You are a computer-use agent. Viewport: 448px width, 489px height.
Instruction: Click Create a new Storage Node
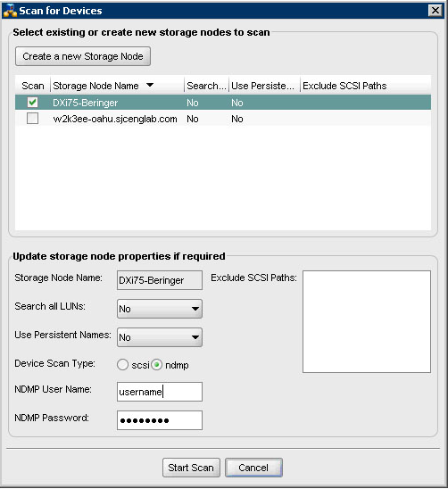point(83,56)
